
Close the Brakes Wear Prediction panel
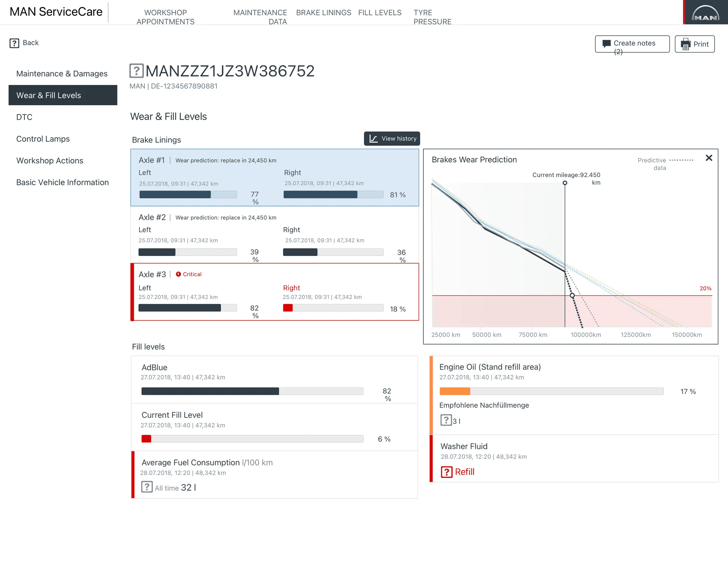click(709, 158)
